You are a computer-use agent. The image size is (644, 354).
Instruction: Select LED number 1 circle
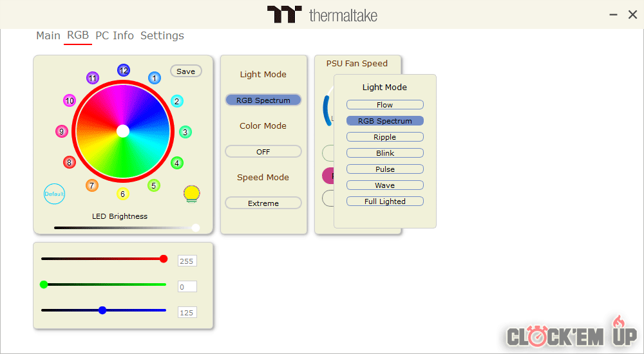coord(155,78)
